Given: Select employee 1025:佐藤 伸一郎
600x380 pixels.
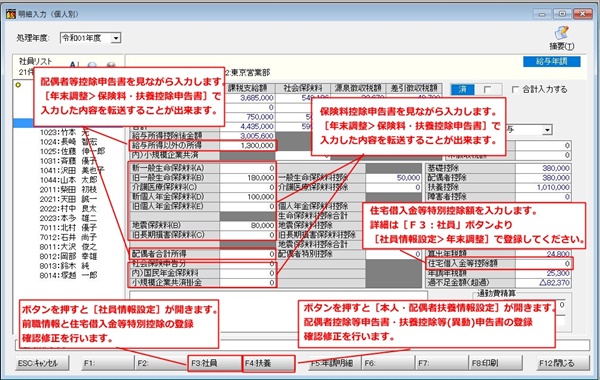Looking at the screenshot, I should [x=73, y=151].
